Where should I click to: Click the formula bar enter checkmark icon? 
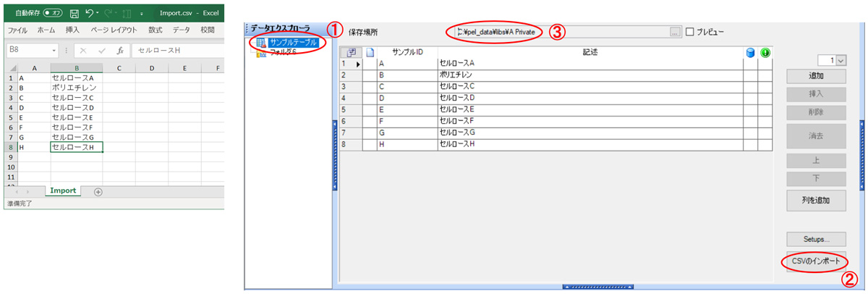coord(103,51)
